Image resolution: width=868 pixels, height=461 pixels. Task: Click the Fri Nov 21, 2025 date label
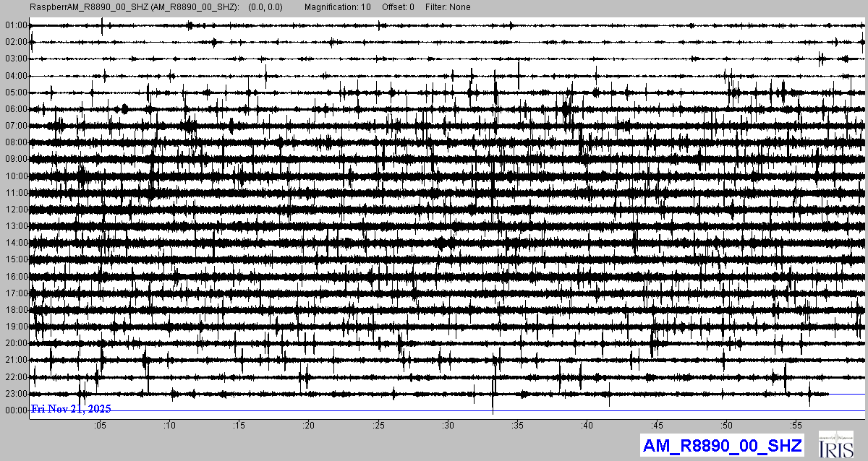point(71,409)
